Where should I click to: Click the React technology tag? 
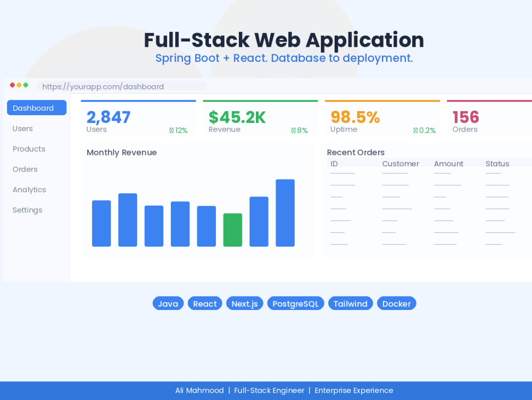coord(205,303)
